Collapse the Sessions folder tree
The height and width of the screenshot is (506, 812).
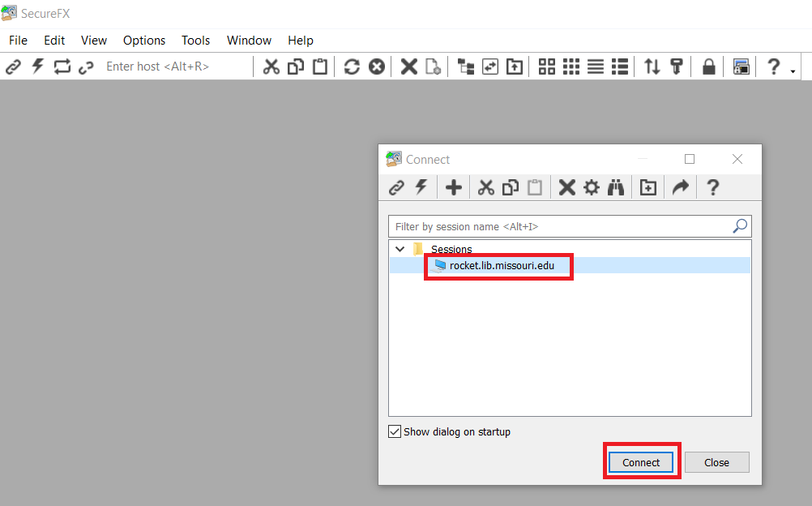pyautogui.click(x=400, y=249)
